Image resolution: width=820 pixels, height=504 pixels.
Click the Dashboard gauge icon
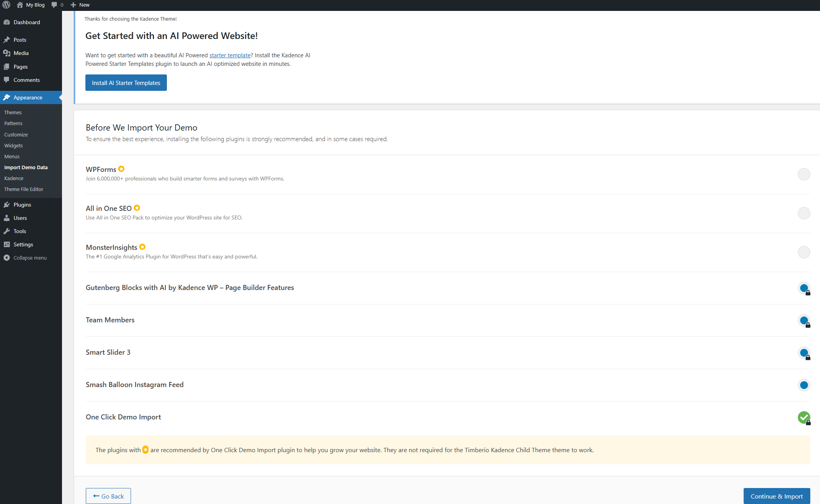[7, 22]
